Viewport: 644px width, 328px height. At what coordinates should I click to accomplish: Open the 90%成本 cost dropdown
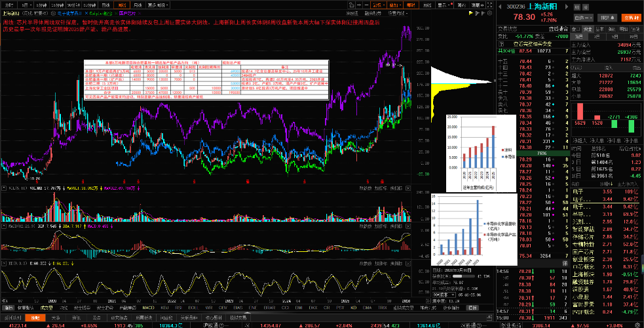click(x=444, y=295)
